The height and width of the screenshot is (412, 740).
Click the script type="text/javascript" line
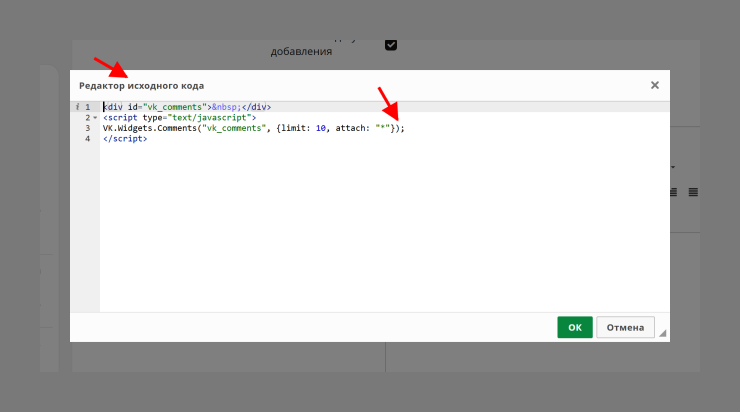click(179, 118)
